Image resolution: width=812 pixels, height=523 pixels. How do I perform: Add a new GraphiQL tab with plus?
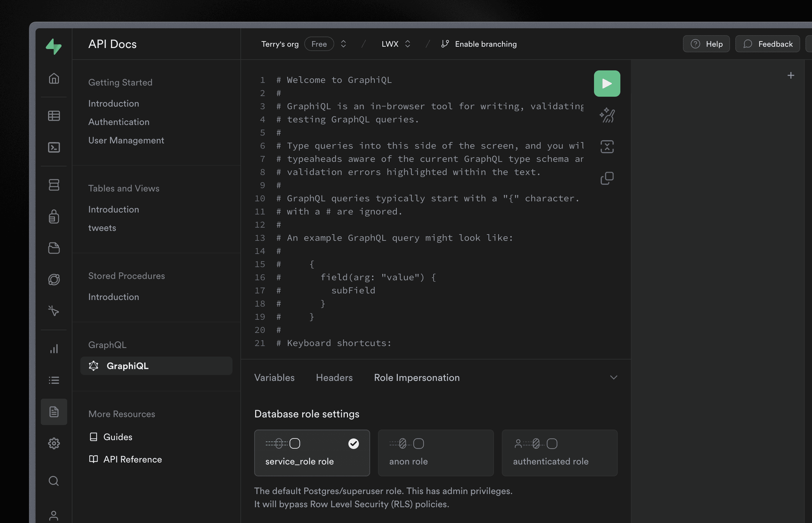click(791, 75)
